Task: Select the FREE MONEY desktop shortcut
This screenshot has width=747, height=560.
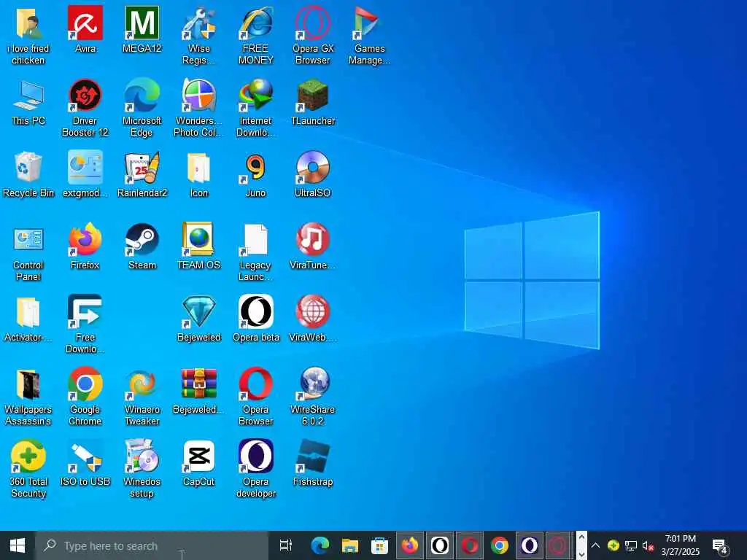Action: click(256, 35)
